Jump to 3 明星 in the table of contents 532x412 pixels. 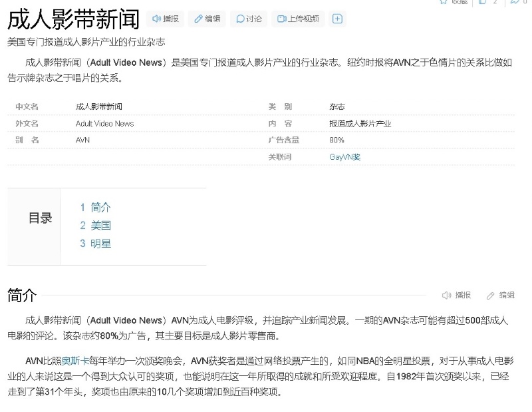pos(95,243)
